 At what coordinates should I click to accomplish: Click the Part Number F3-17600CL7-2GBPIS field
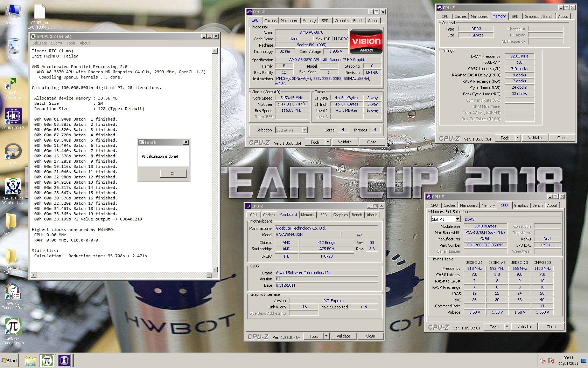click(485, 245)
